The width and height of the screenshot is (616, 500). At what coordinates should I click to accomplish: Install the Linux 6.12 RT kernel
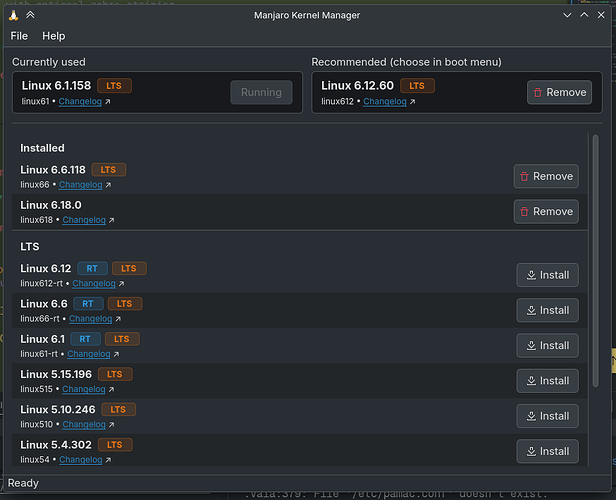click(547, 275)
